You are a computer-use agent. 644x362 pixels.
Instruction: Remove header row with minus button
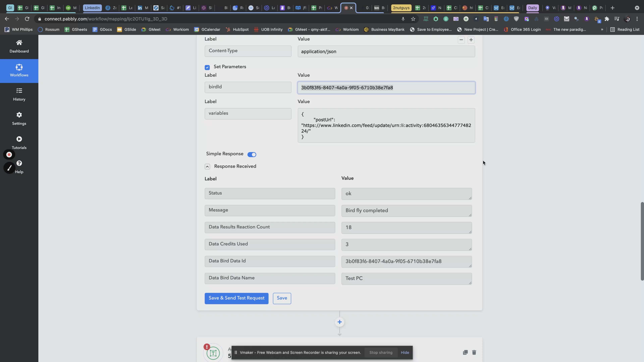[461, 40]
